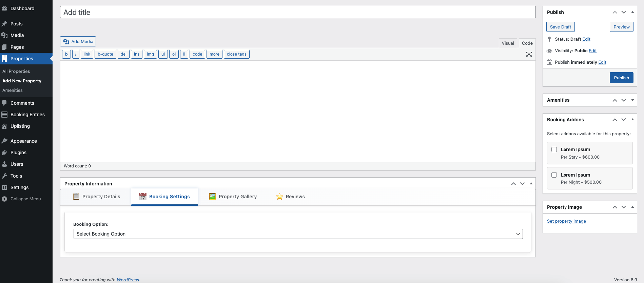Screen dimensions: 644x283
Task: Edit Publish immediately schedule link
Action: (x=602, y=62)
